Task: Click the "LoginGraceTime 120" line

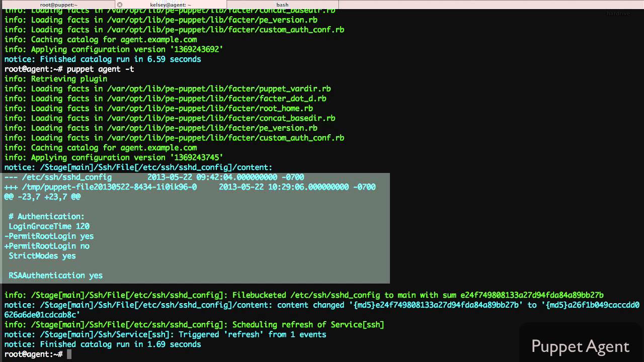Action: tap(49, 226)
